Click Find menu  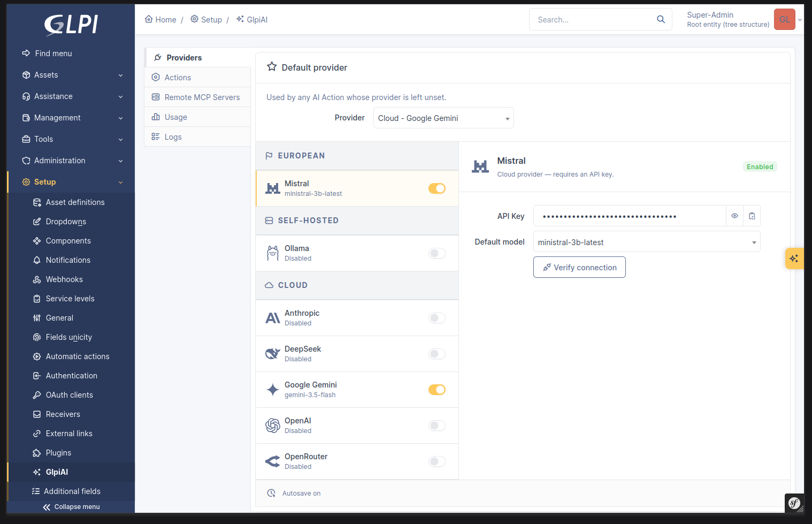72,54
